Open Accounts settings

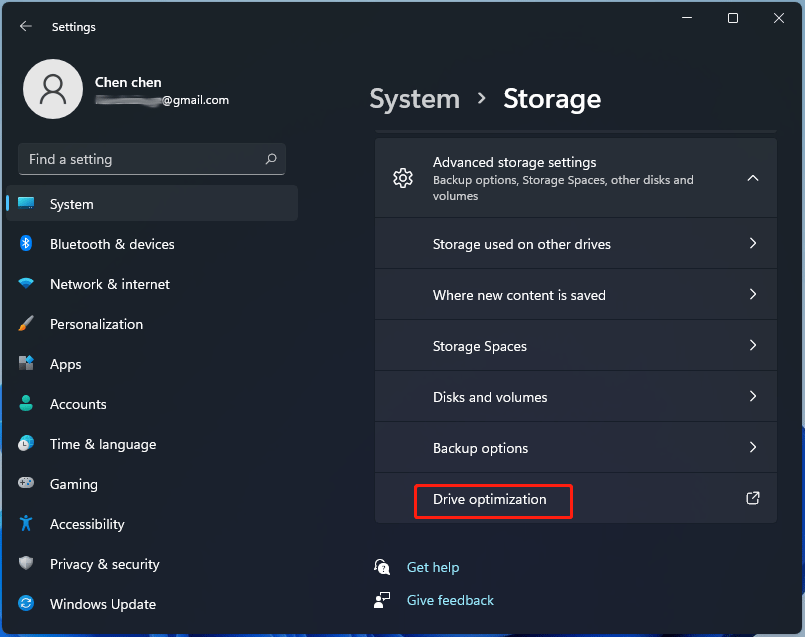tap(152, 404)
